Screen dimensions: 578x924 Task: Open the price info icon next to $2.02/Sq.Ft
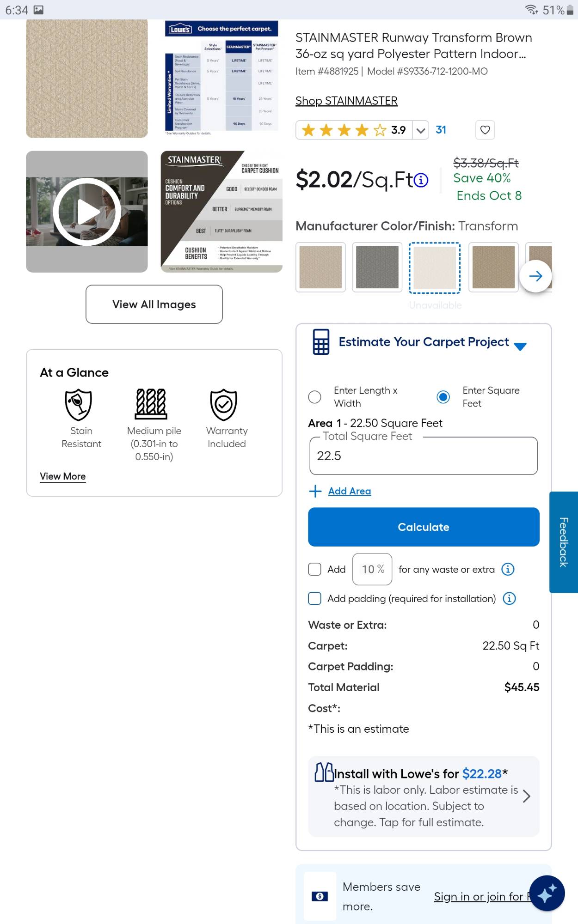coord(421,180)
